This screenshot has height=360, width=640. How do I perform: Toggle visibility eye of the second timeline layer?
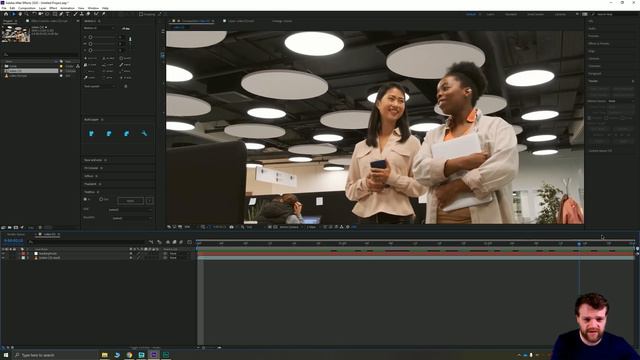(x=3, y=258)
